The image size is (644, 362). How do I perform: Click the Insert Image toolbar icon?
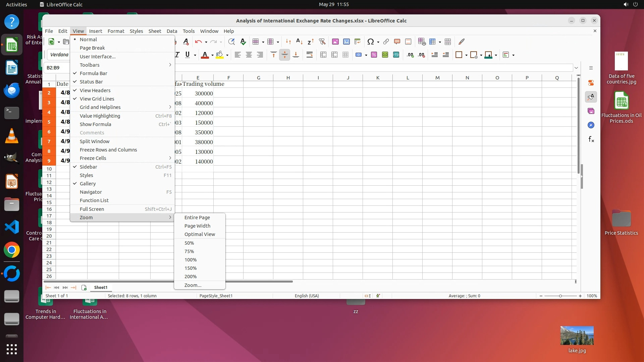coord(335,42)
